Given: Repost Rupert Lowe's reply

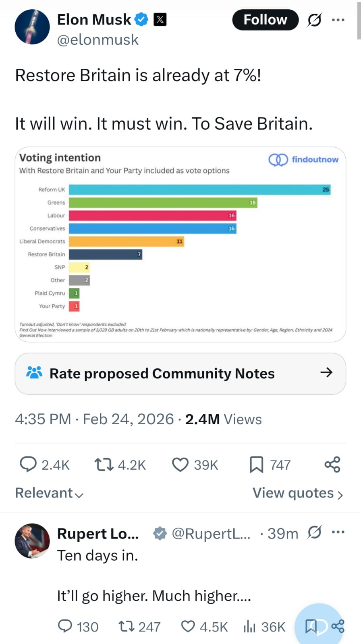Looking at the screenshot, I should (x=126, y=626).
